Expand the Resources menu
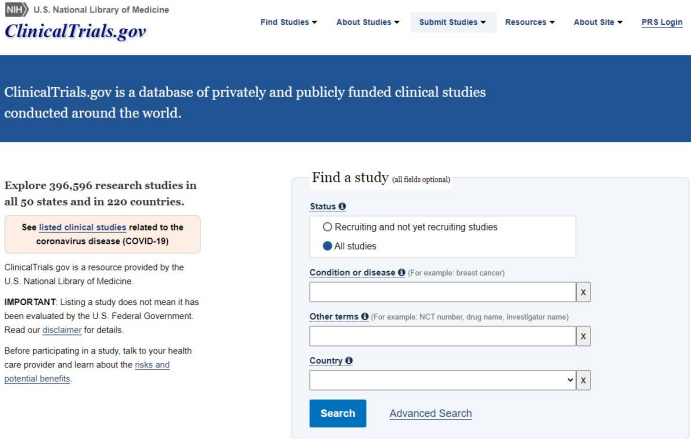The height and width of the screenshot is (440, 692). click(x=530, y=22)
